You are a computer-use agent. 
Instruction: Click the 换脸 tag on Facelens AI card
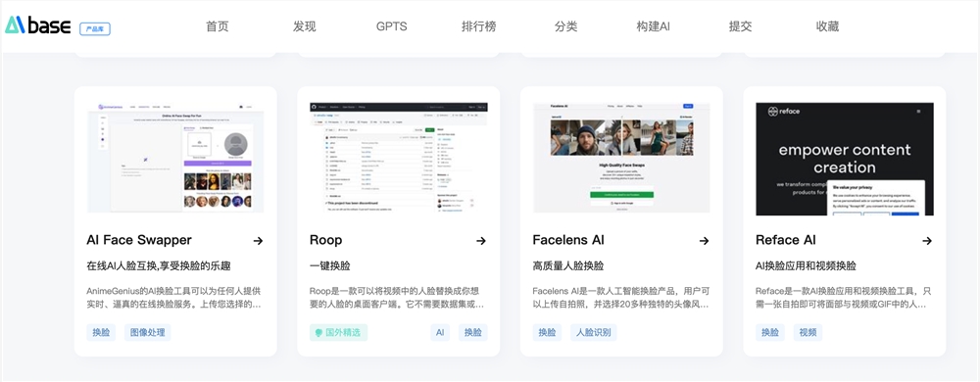(x=547, y=333)
